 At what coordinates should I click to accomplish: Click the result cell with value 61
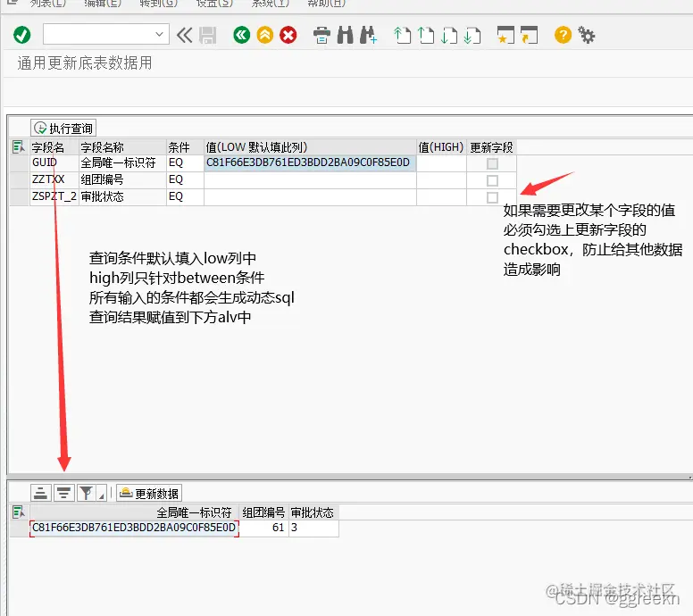tap(263, 528)
